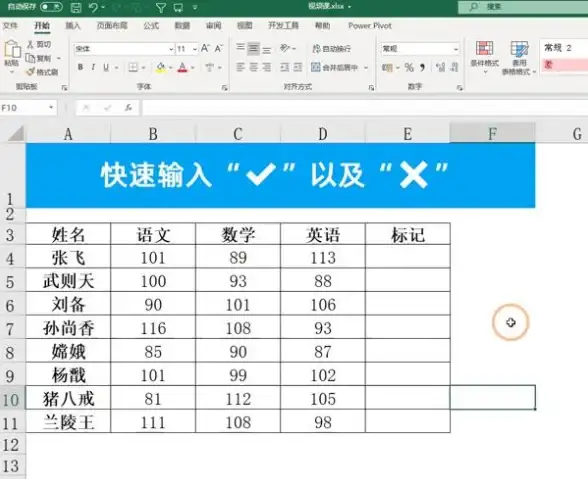The width and height of the screenshot is (588, 479).
Task: Open the borders dropdown arrow
Action: click(x=144, y=68)
